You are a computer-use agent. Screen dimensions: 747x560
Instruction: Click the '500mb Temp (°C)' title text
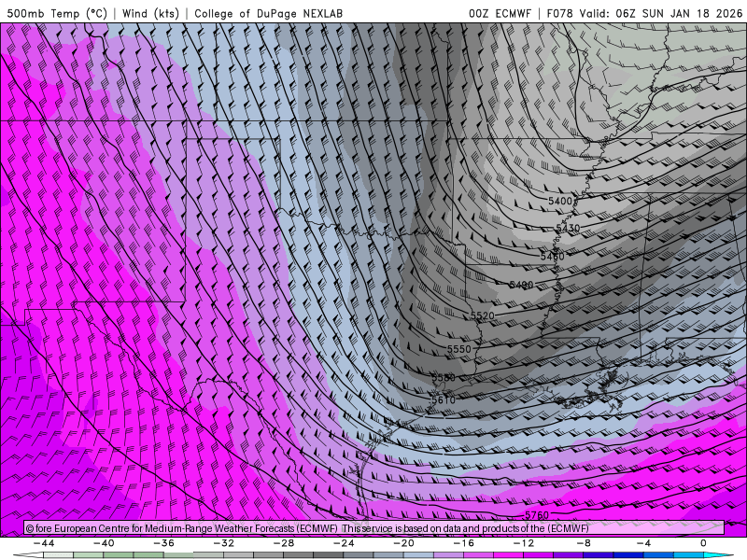point(57,13)
